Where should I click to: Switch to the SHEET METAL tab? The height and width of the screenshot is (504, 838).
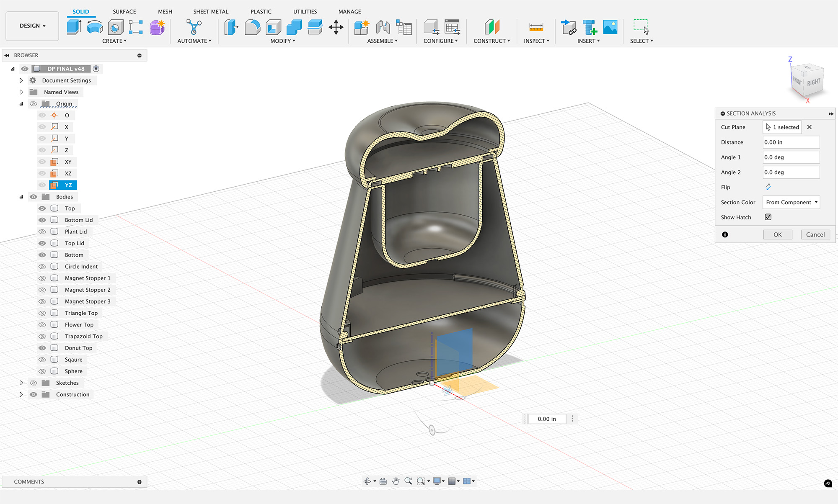click(x=210, y=12)
